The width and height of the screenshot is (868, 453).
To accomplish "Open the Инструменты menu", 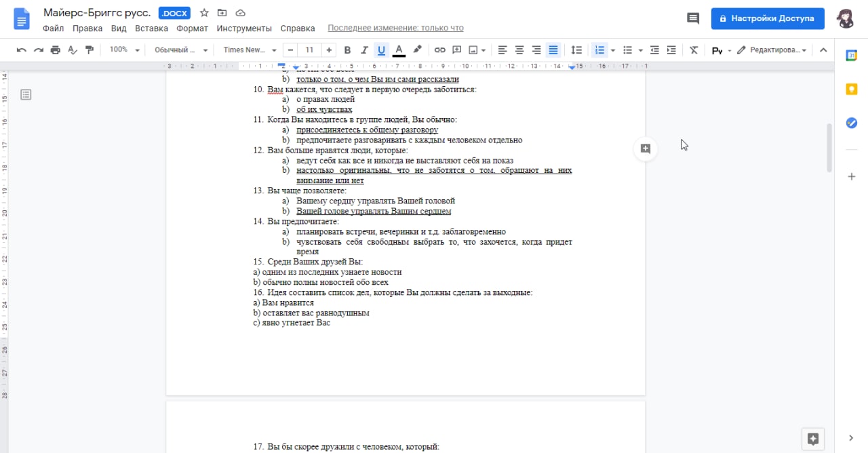I will (244, 28).
